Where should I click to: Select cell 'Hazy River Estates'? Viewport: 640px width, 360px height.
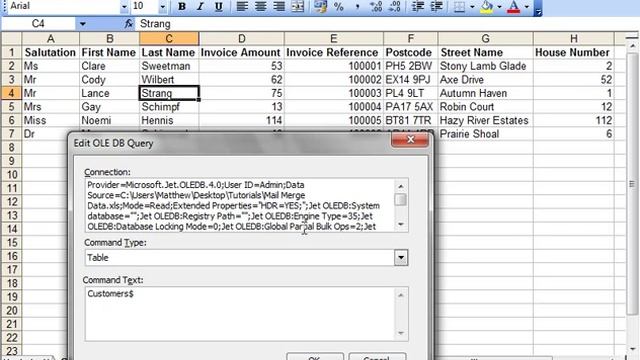click(x=485, y=120)
